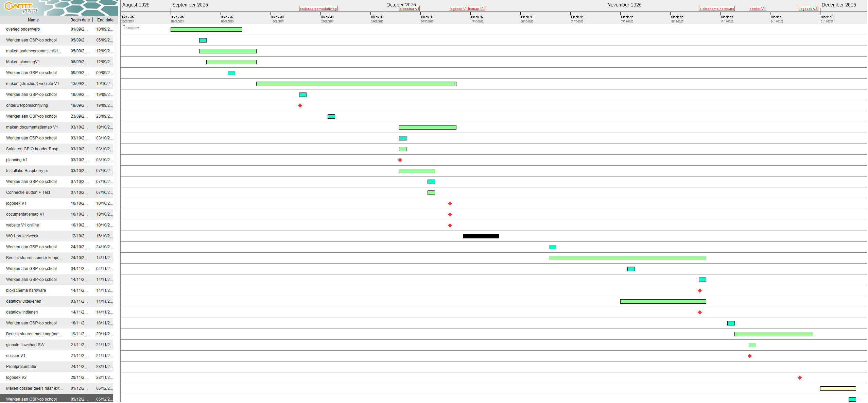
Task: Sort by the Name column header
Action: pos(33,20)
